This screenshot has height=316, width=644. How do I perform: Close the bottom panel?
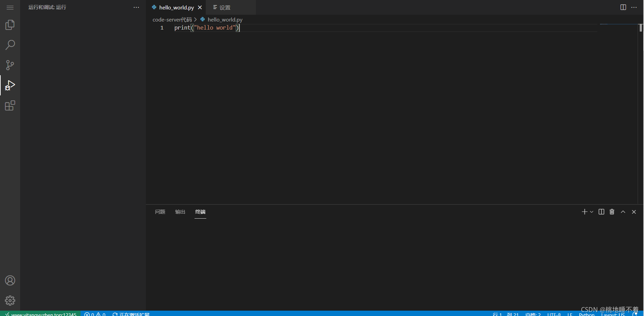point(634,212)
